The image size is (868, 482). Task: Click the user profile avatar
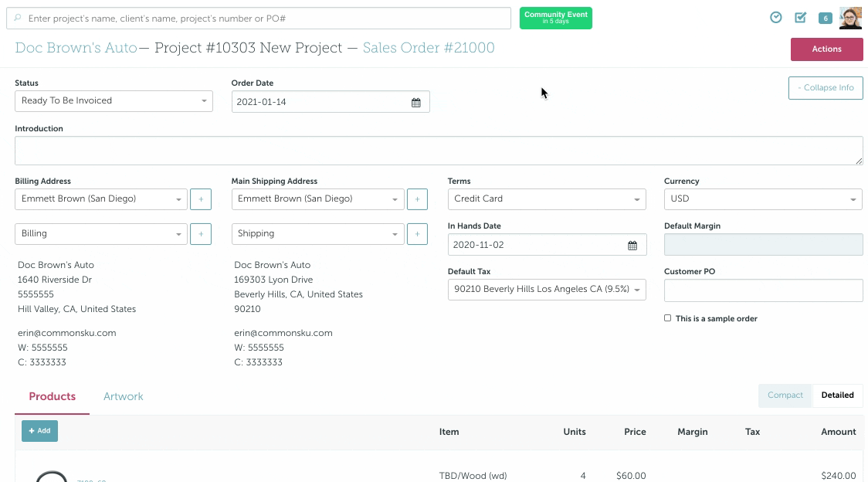[850, 18]
